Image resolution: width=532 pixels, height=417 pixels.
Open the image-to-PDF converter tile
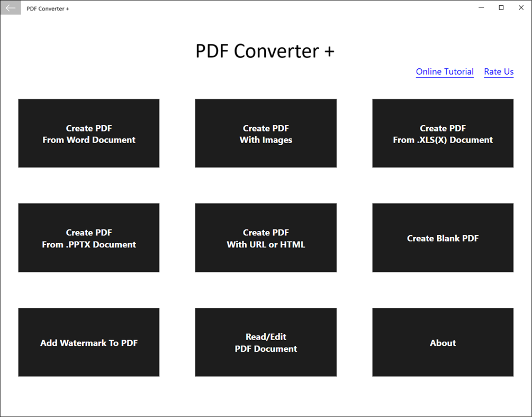pyautogui.click(x=266, y=133)
